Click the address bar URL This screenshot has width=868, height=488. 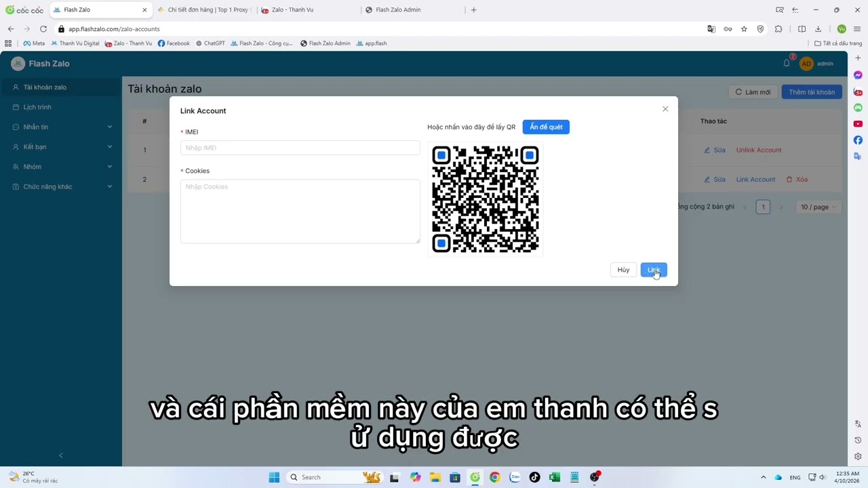(114, 29)
